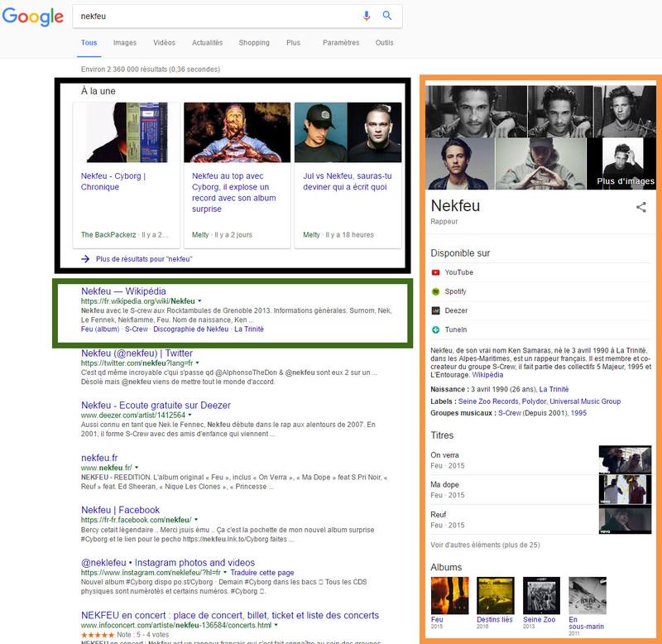Open the Feu (album) sitelink
662x644 pixels.
point(100,329)
